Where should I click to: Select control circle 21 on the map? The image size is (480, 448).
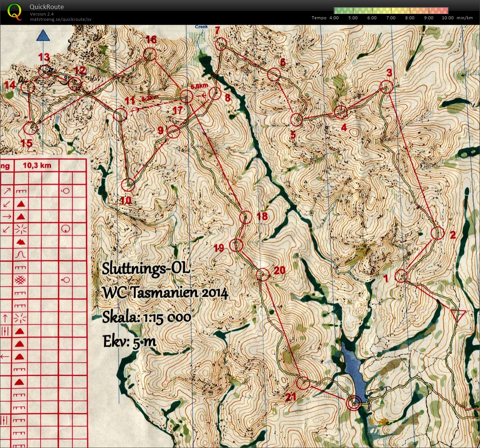coord(303,384)
